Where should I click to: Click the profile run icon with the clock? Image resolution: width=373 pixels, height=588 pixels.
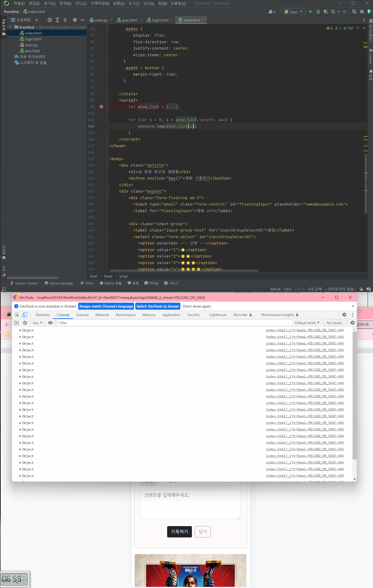click(333, 12)
